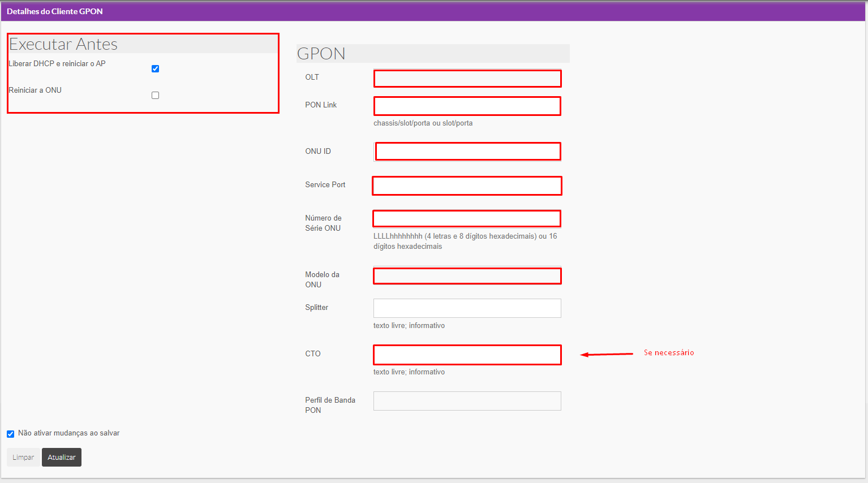
Task: Uncheck 'Liberar DHCP e reiniciar o AP' checkbox
Action: (x=155, y=69)
